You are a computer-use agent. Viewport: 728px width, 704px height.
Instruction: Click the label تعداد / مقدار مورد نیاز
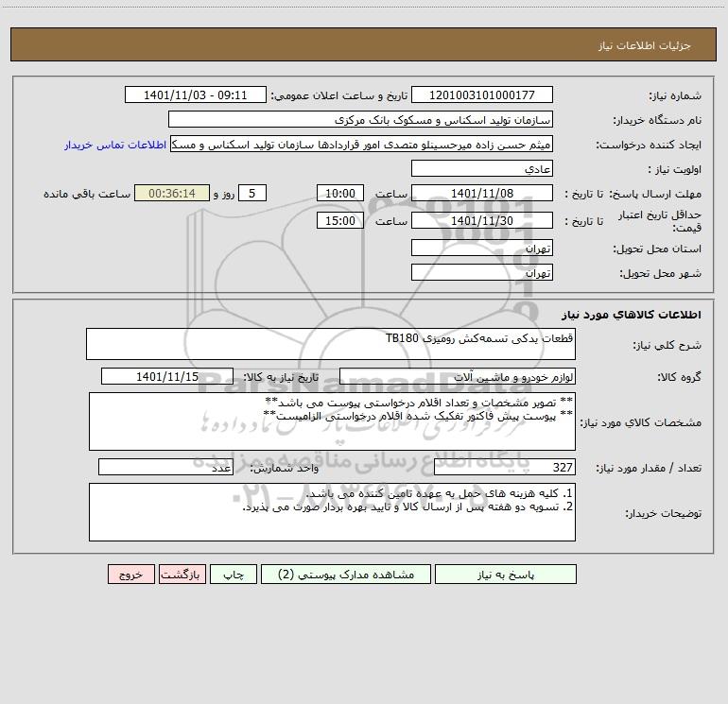[649, 469]
